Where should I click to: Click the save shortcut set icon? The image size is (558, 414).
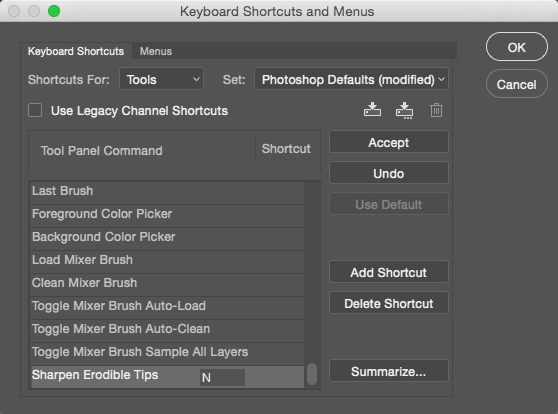[x=372, y=110]
